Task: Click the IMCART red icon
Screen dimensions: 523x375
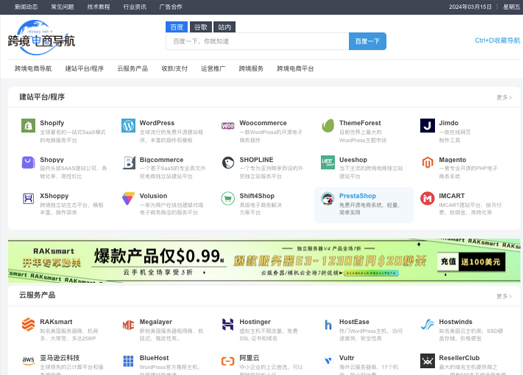Action: pyautogui.click(x=427, y=199)
